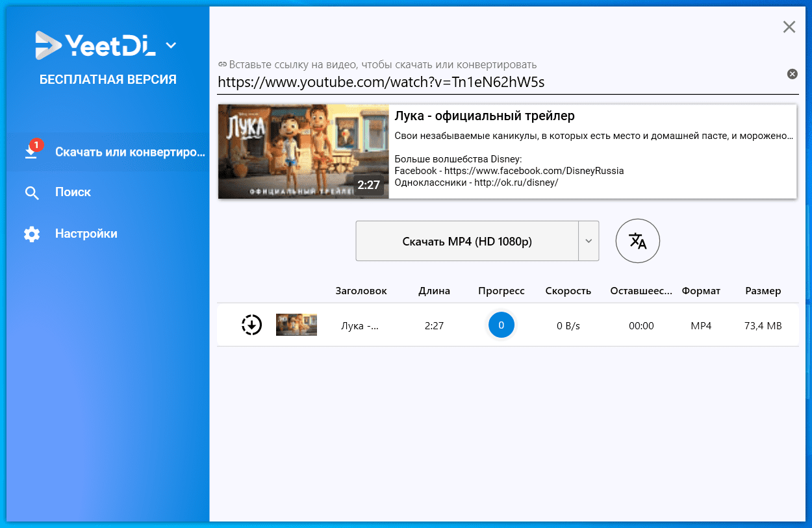
Task: Click the Скорость column header
Action: click(x=568, y=291)
